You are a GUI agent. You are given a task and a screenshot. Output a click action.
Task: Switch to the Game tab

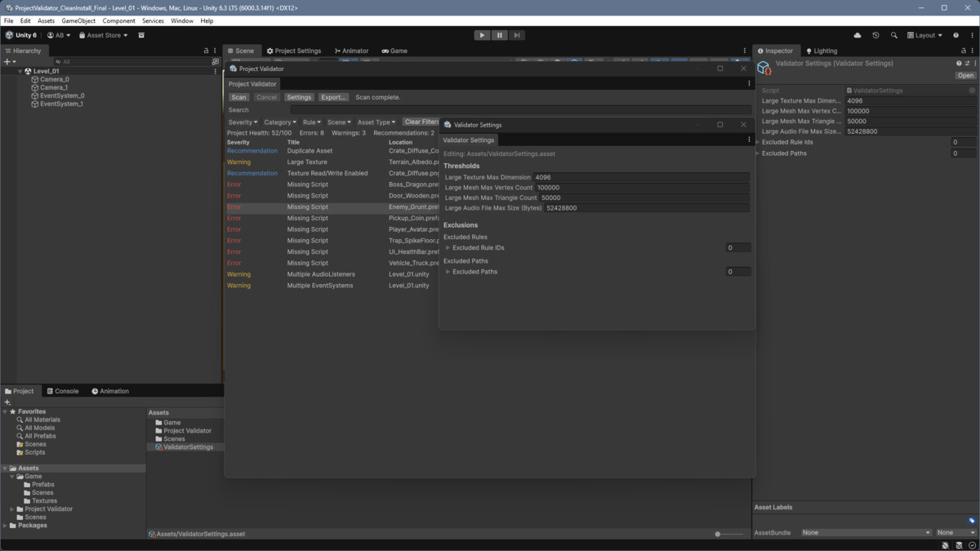click(x=394, y=51)
